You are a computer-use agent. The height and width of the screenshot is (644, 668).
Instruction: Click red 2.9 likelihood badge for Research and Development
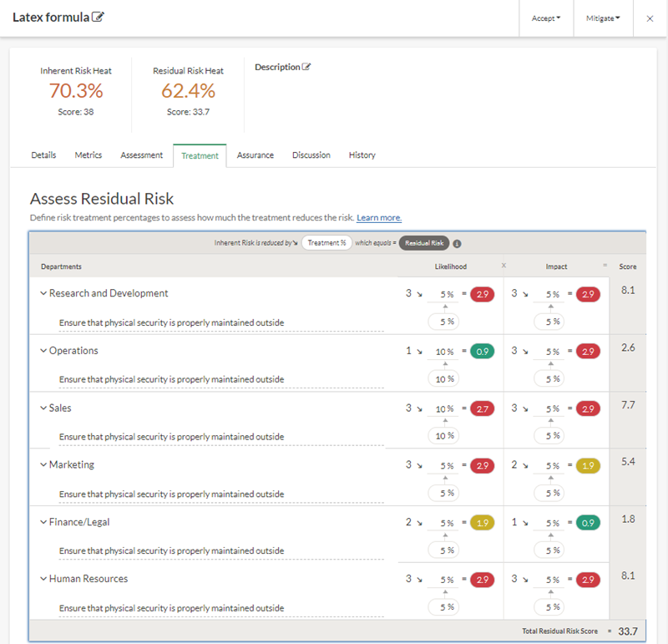[482, 294]
